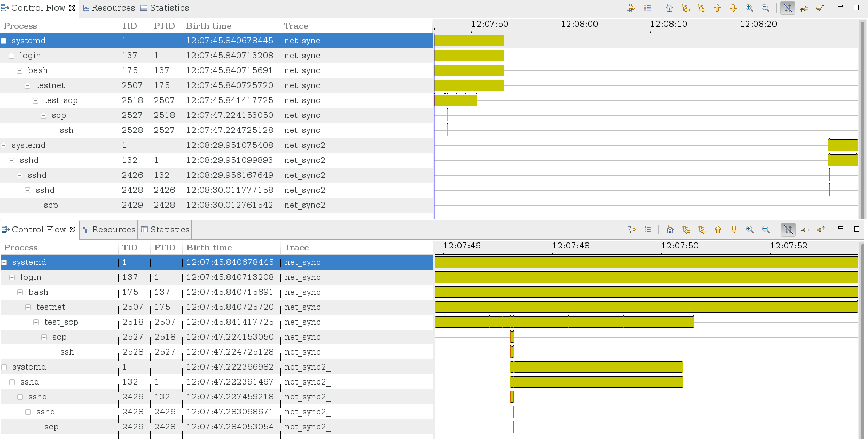Toggle Hide Arrows button in lower view toolbar
Screen dimensions: 868x439
788,230
